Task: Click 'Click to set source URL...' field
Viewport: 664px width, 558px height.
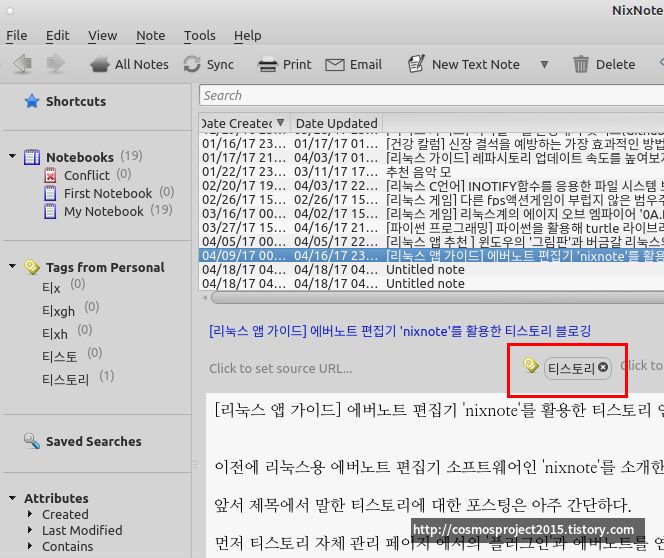Action: (x=280, y=368)
